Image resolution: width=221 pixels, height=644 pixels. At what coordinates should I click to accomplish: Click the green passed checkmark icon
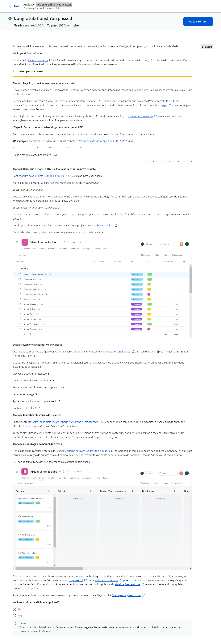coord(10,18)
